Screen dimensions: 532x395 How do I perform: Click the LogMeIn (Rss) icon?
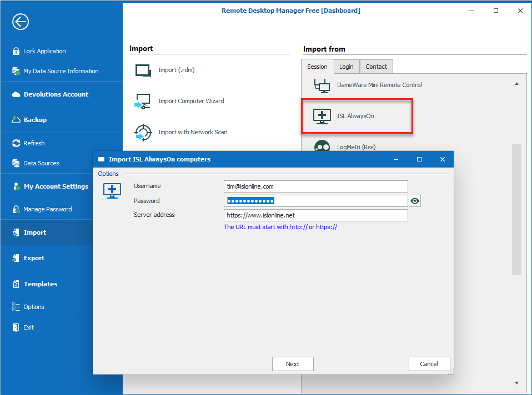(322, 147)
